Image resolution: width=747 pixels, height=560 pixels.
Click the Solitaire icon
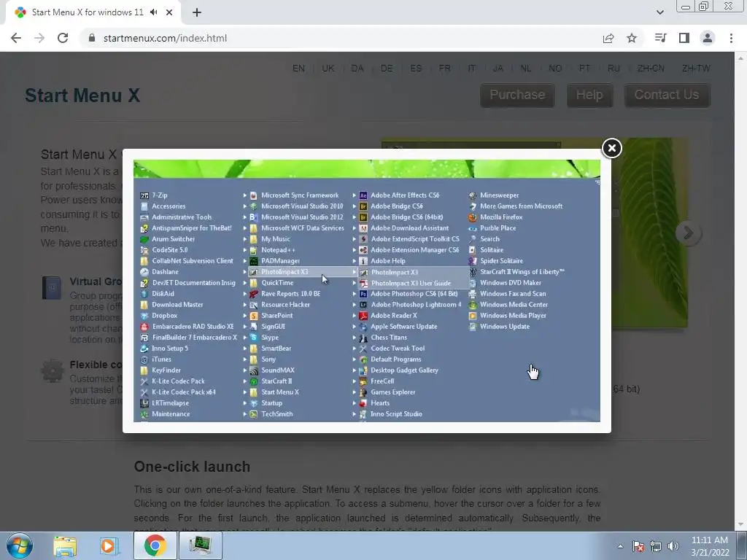click(473, 250)
